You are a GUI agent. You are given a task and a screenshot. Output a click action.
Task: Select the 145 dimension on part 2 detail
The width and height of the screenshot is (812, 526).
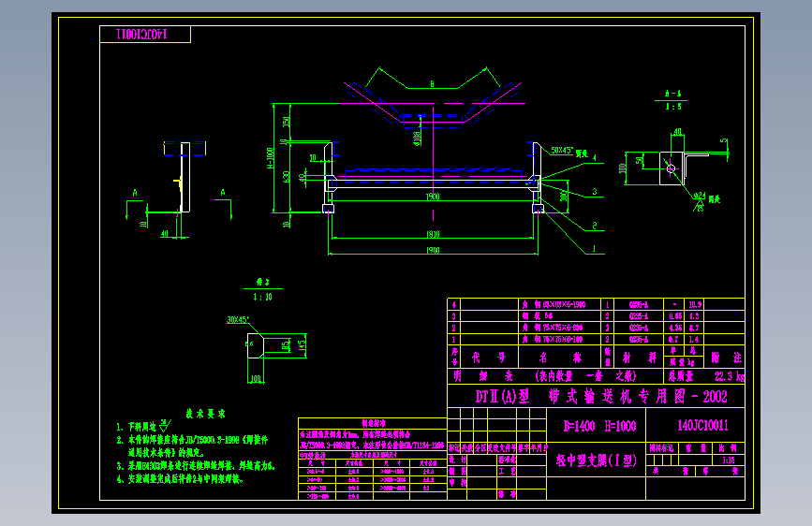302,343
